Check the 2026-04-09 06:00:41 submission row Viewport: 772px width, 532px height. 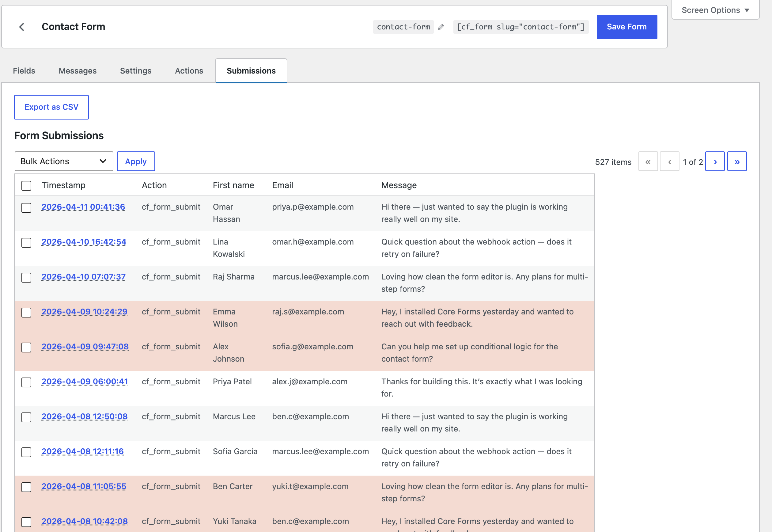pos(26,382)
